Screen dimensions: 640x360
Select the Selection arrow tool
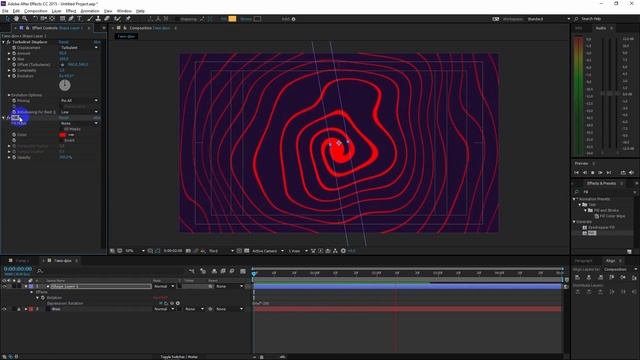pos(7,19)
